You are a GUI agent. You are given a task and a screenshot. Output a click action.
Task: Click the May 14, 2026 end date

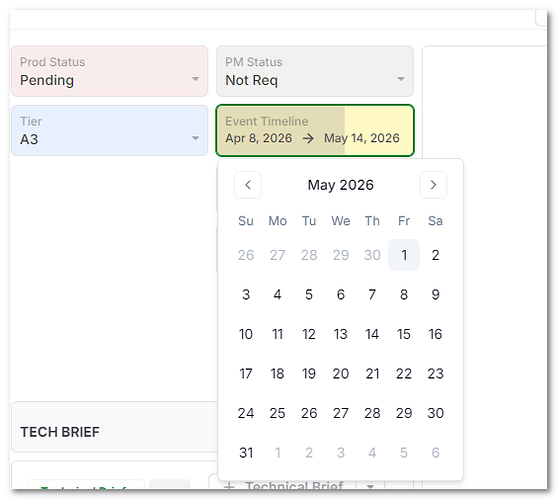click(x=362, y=138)
